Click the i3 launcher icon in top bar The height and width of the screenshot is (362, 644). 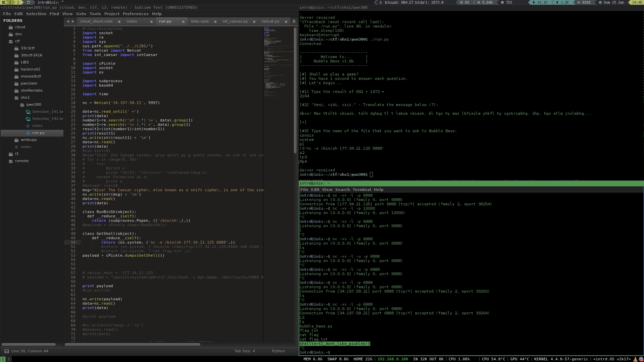click(x=4, y=2)
